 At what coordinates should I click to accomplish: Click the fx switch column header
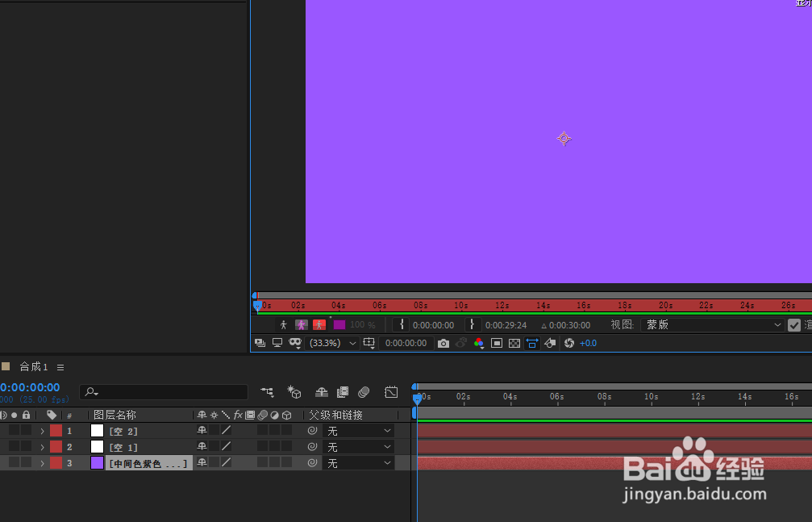click(238, 415)
